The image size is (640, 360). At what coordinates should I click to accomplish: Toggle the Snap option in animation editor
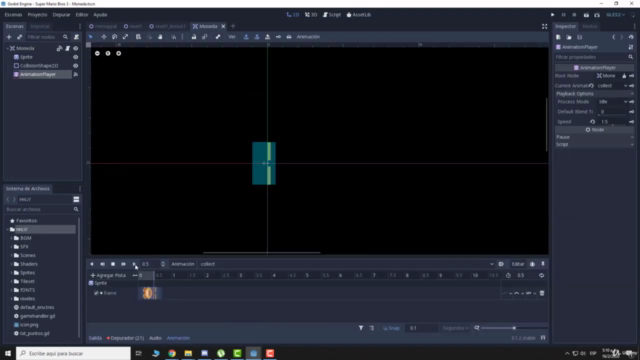click(x=391, y=328)
